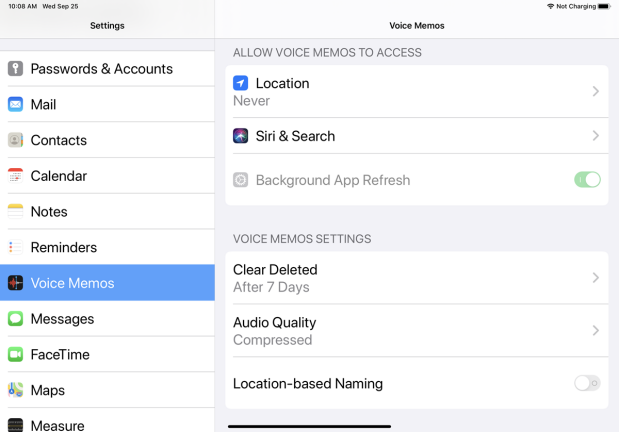Enable the Location-based Naming switch
This screenshot has width=619, height=432.
pos(587,383)
